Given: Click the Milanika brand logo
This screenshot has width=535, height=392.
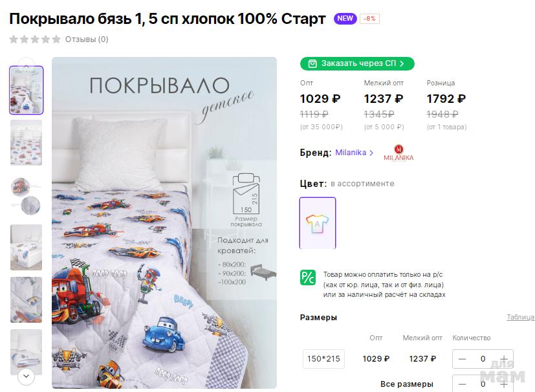Looking at the screenshot, I should click(x=399, y=153).
